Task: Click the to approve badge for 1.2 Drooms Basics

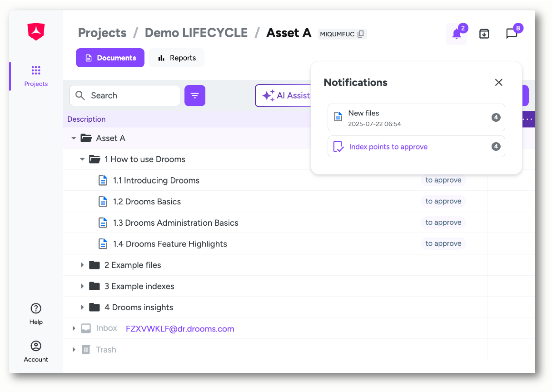Action: coord(443,201)
